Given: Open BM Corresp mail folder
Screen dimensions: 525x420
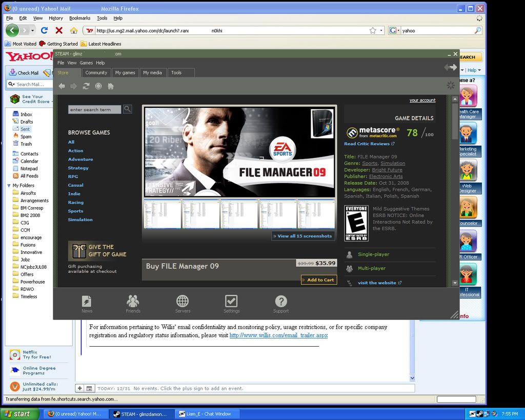Looking at the screenshot, I should point(31,208).
